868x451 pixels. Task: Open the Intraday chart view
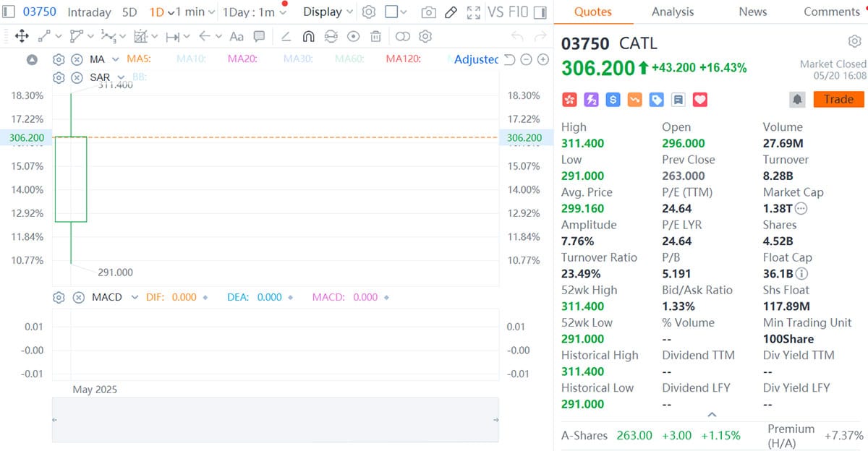(x=89, y=12)
